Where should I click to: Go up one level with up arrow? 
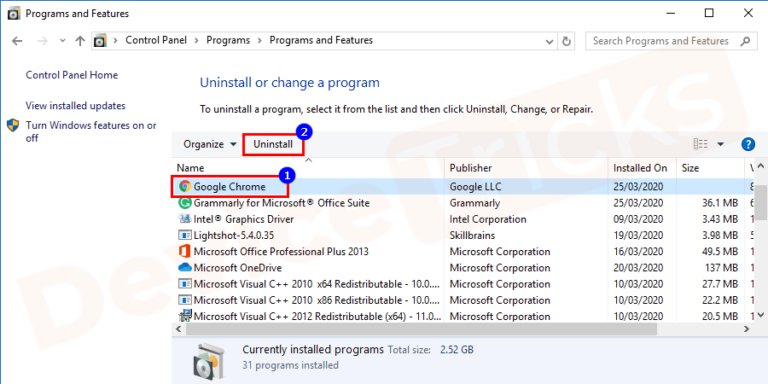pyautogui.click(x=80, y=41)
